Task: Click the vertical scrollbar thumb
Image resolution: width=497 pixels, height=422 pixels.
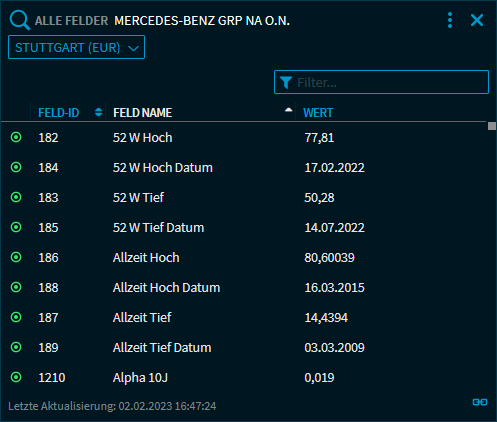Action: pyautogui.click(x=492, y=126)
